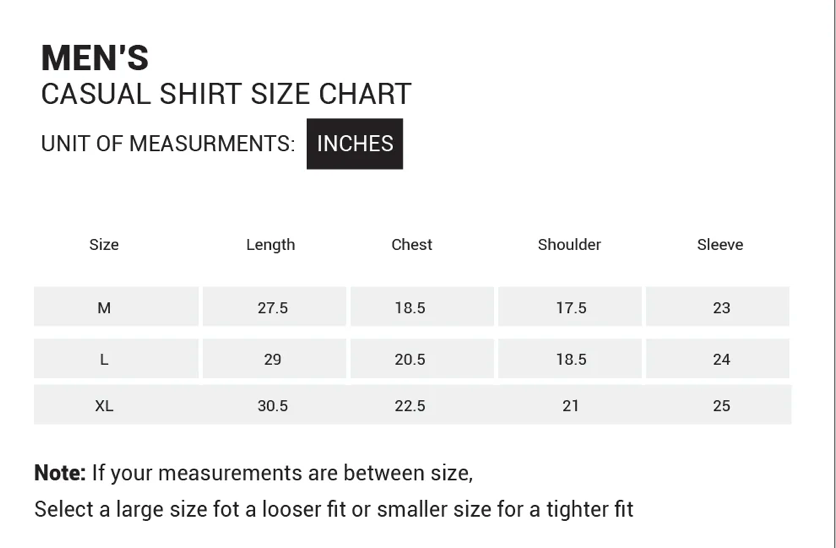The height and width of the screenshot is (548, 836).
Task: Click the 17.5 shoulder cell for M
Action: coord(571,308)
